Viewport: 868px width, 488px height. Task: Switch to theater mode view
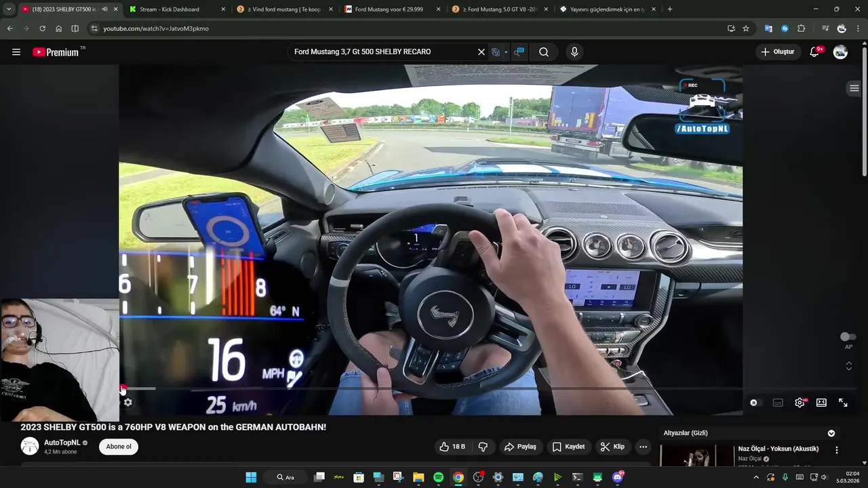[821, 403]
